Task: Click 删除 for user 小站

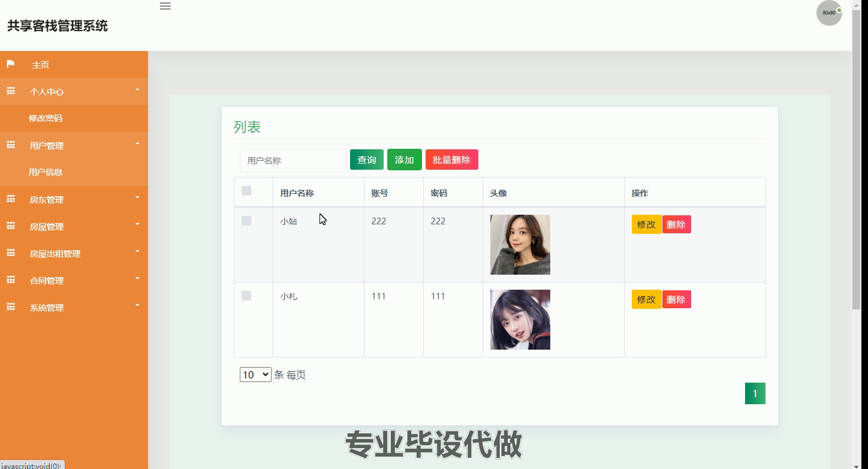Action: click(x=676, y=224)
